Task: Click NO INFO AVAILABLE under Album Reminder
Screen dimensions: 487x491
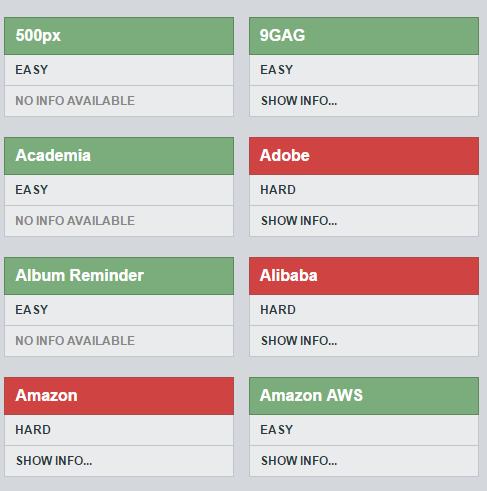Action: (75, 341)
